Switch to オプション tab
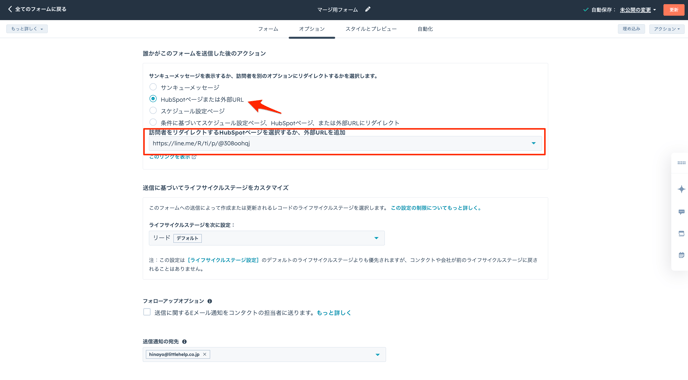 click(312, 29)
